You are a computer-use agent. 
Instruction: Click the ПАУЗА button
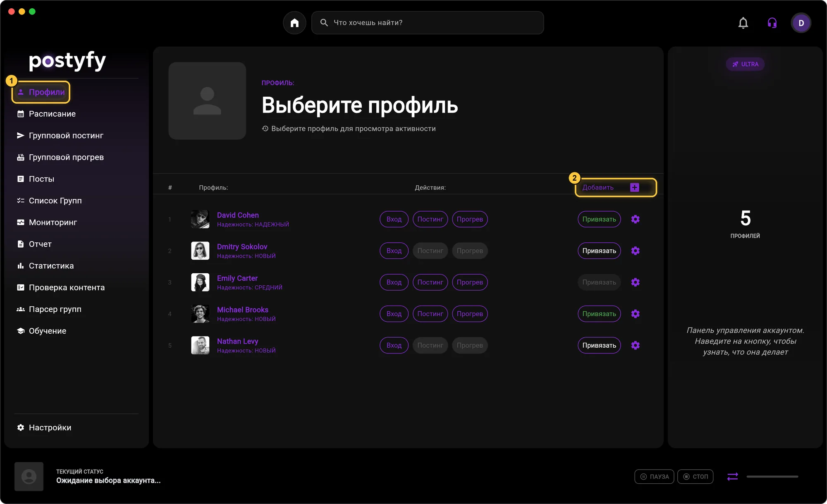click(x=654, y=476)
